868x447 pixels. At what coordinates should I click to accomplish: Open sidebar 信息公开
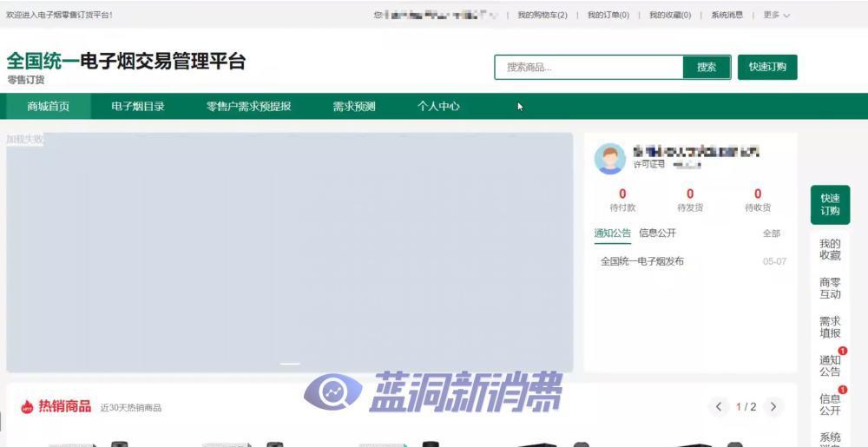[830, 404]
